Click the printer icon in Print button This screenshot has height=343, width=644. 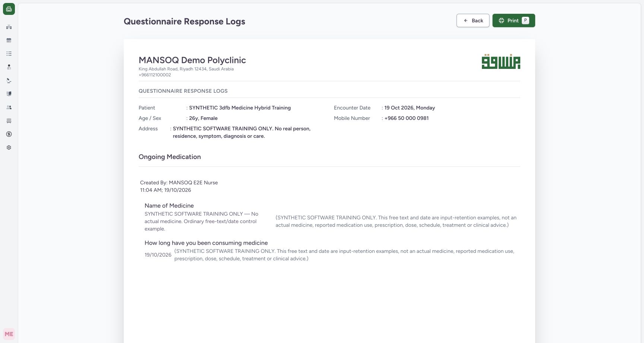501,20
